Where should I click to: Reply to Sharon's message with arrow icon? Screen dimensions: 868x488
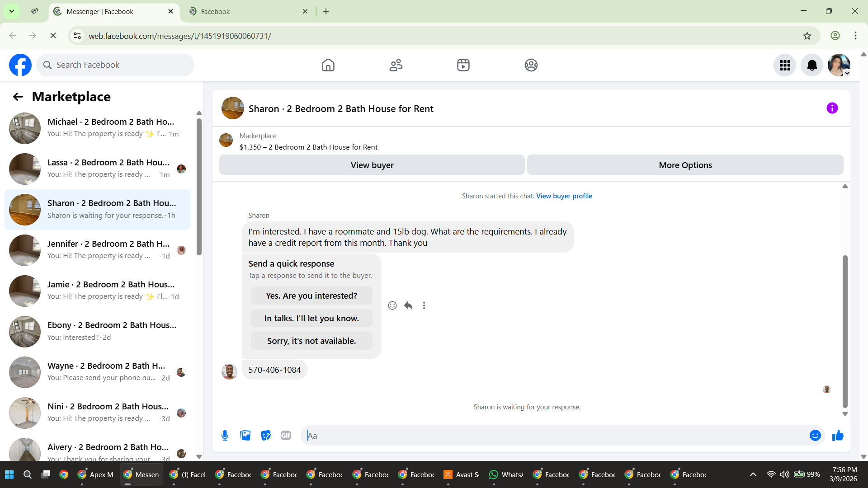click(x=408, y=305)
